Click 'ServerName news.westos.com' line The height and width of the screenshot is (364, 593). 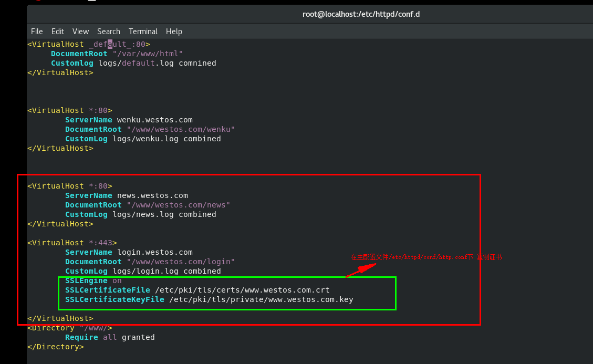click(x=126, y=195)
